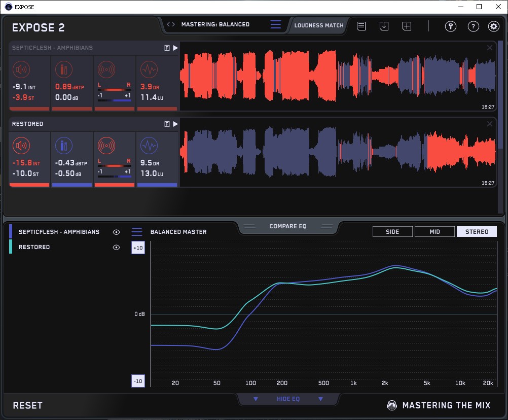Click the peaks meter icon for Restored track
The height and width of the screenshot is (420, 508).
click(x=64, y=146)
